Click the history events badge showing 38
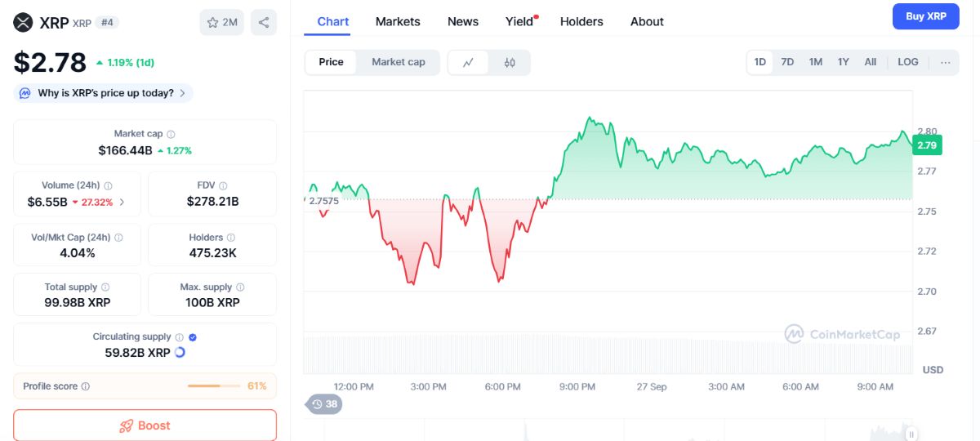This screenshot has height=441, width=980. [324, 403]
